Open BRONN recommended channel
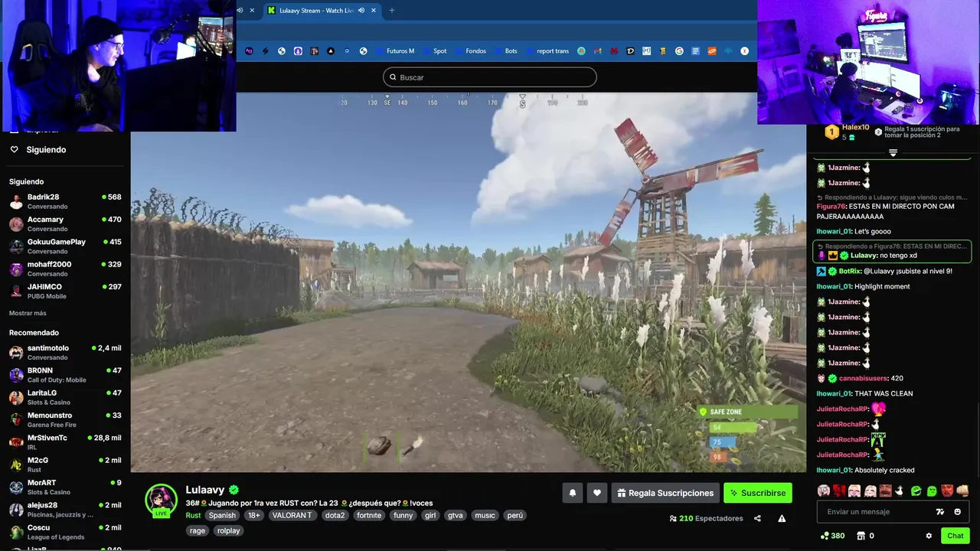The image size is (980, 551). click(x=65, y=375)
